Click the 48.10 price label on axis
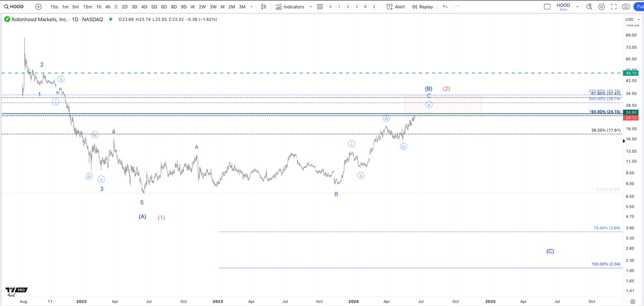This screenshot has height=306, width=644. (x=630, y=73)
